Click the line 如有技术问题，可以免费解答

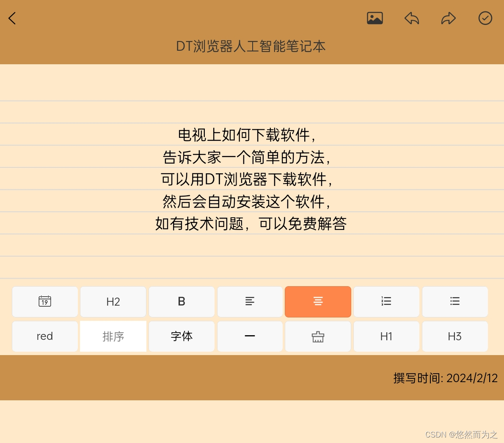tap(251, 224)
